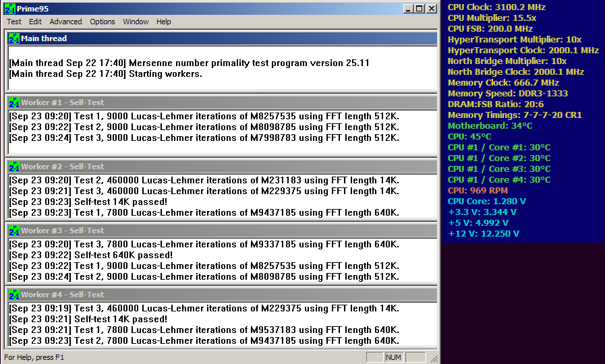This screenshot has width=605, height=364.
Task: Click the 'Memory Timings: 7-7-7-20 CR1' reading
Action: (515, 115)
